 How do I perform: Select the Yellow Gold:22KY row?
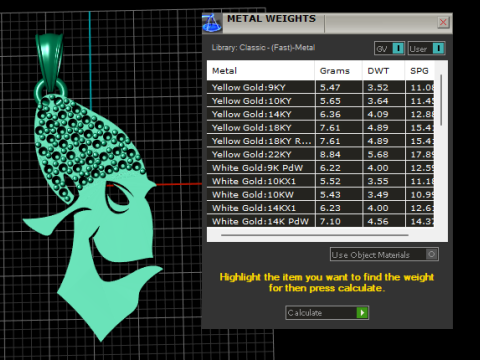pyautogui.click(x=320, y=154)
